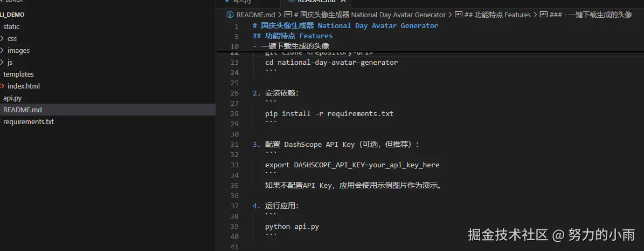The image size is (644, 251).
Task: Click the HTML file icon beside index.html
Action: (2, 86)
